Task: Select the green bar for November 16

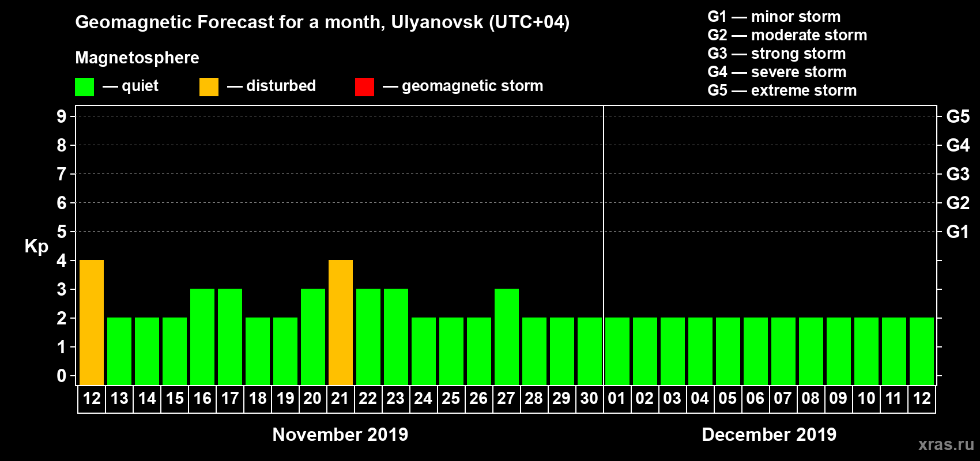Action: coord(202,337)
